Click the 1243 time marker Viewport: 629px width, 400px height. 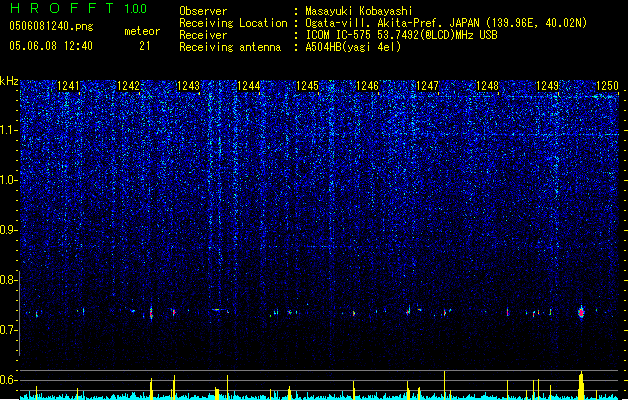[188, 86]
